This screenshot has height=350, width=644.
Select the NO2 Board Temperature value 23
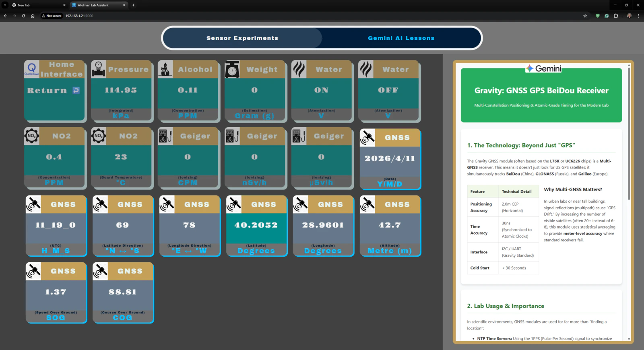click(121, 157)
